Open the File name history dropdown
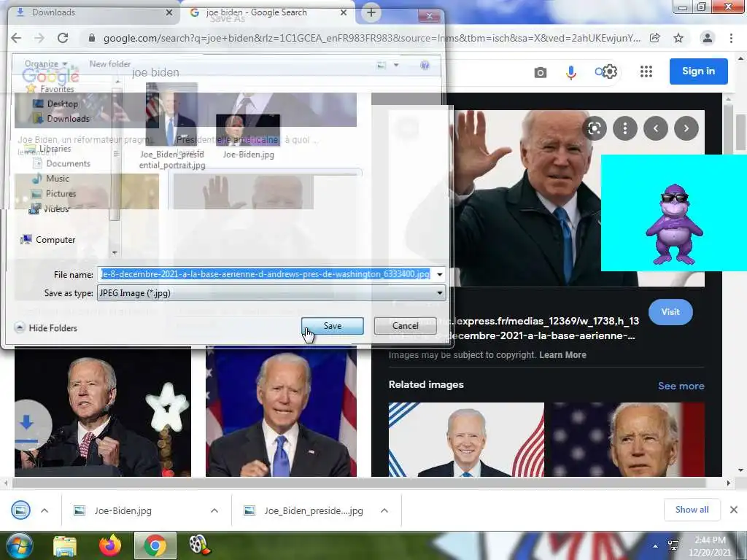Screen dimensions: 747x560 pyautogui.click(x=439, y=275)
